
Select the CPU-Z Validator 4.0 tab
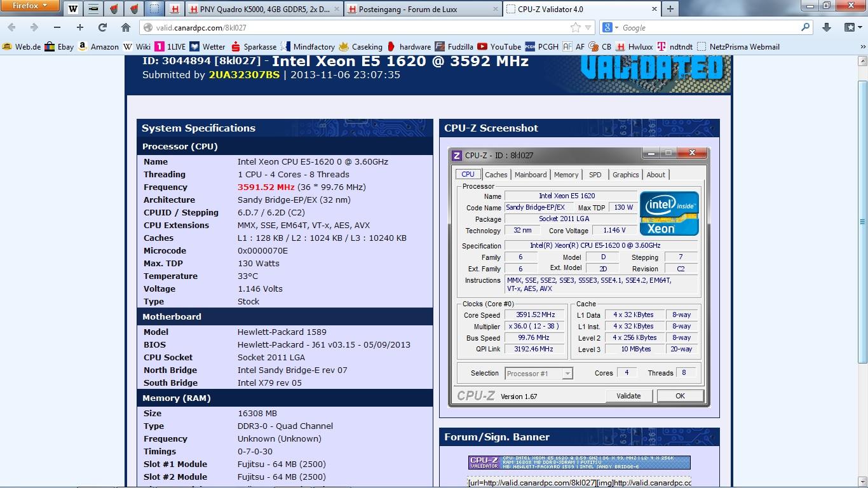click(581, 9)
